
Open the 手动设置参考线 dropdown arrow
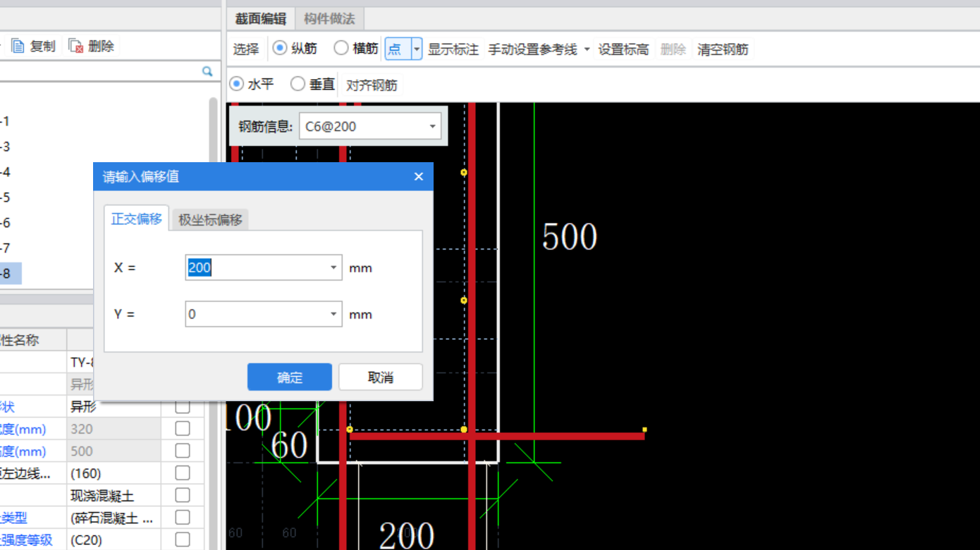coord(587,49)
